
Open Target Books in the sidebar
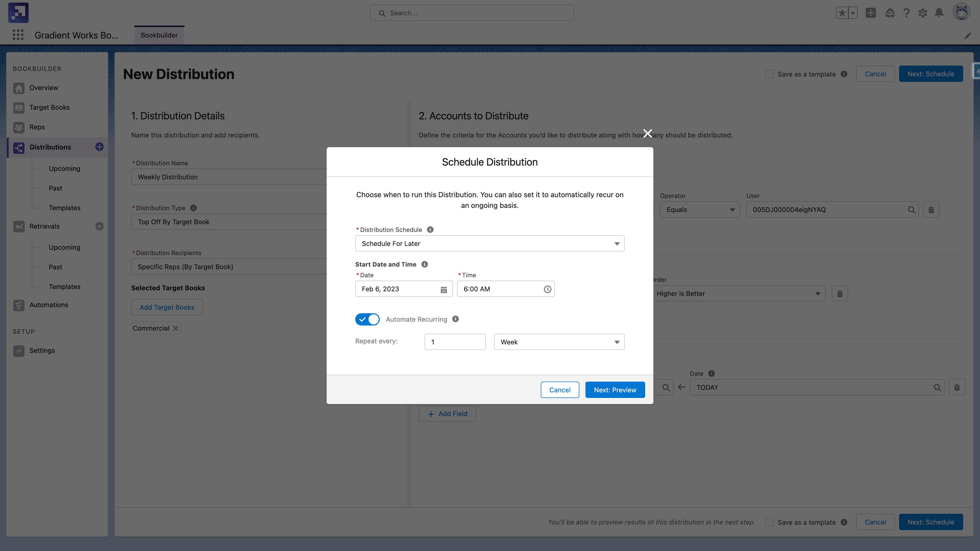[50, 107]
